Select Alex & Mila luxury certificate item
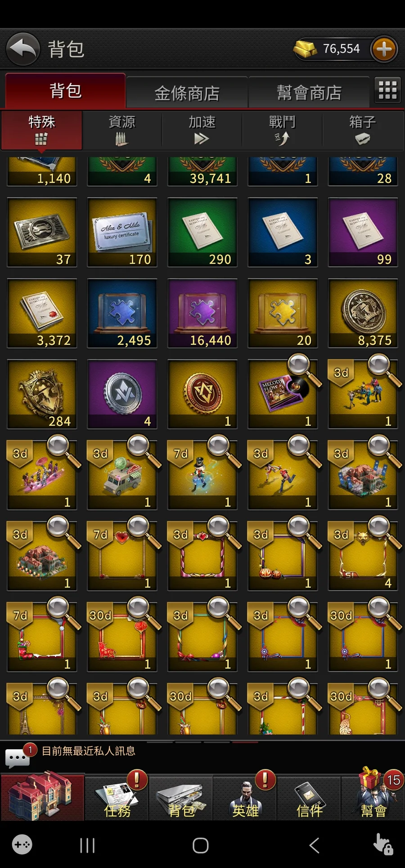The image size is (405, 868). click(x=122, y=233)
